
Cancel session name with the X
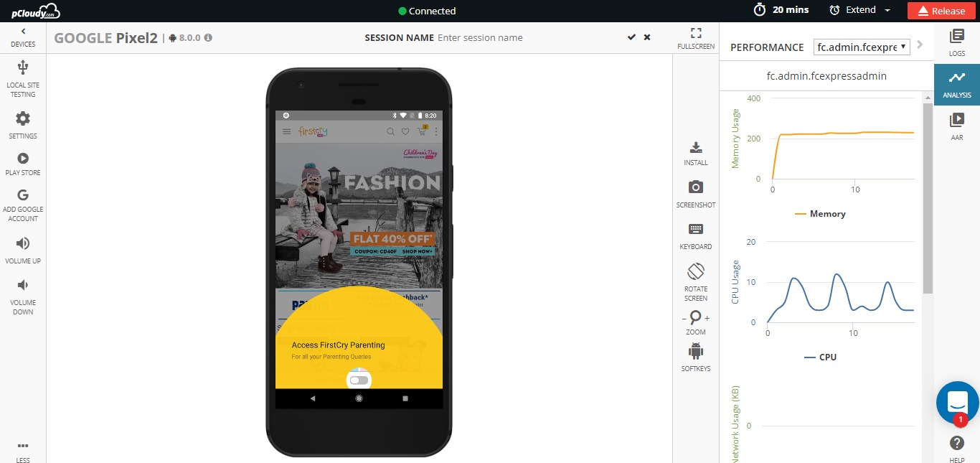[647, 37]
